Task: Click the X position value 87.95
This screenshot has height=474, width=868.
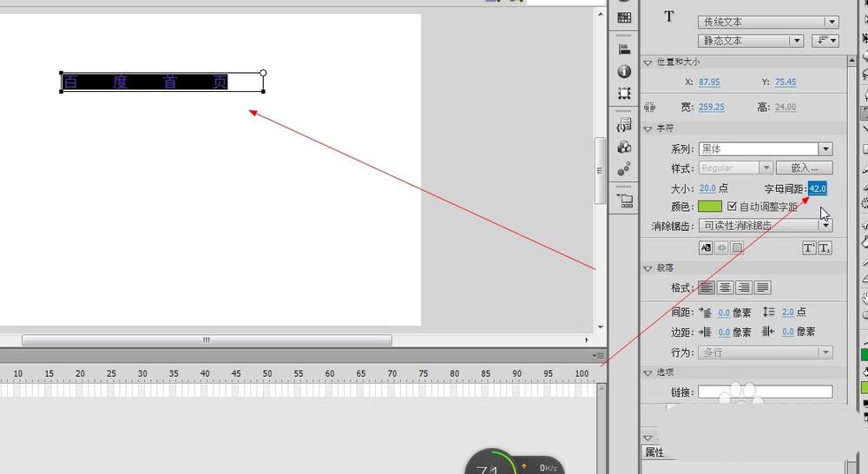Action: point(709,82)
